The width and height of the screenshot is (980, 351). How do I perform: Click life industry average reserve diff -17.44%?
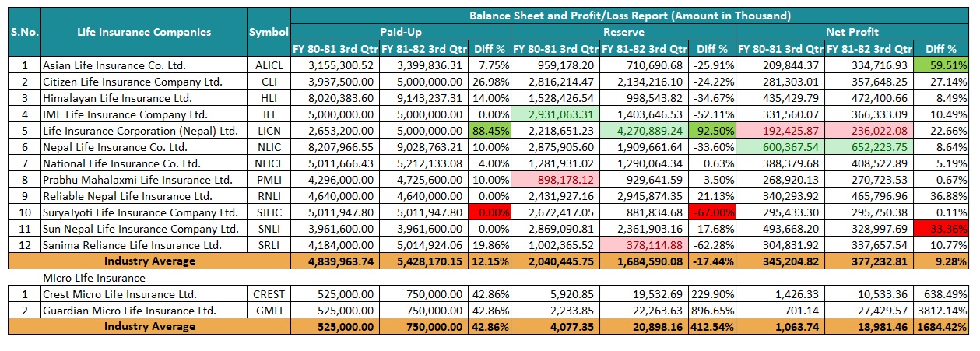point(711,261)
